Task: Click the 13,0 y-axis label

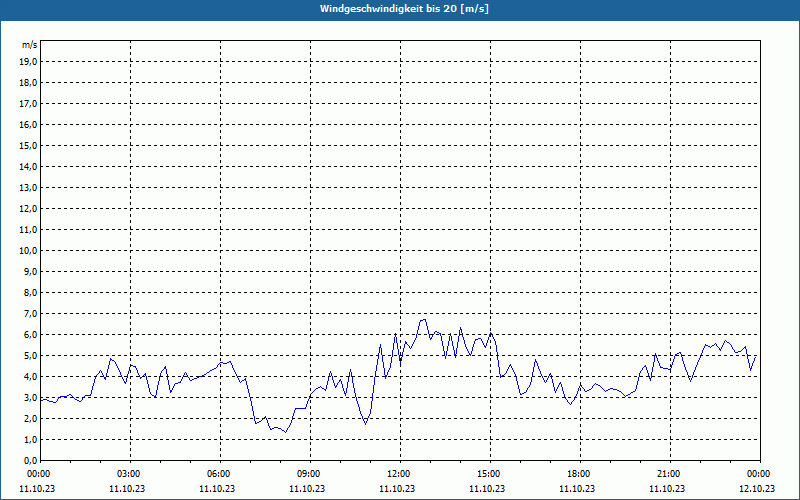Action: (x=28, y=187)
